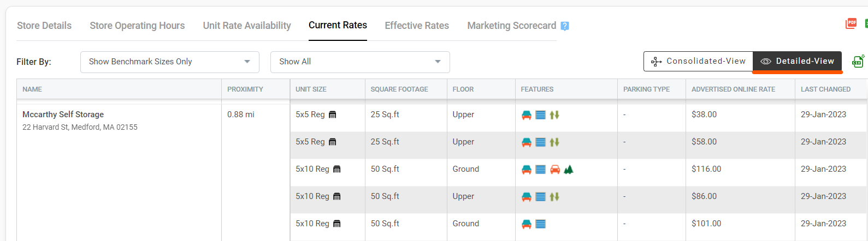Expand the Show All filter dropdown
Image resolution: width=868 pixels, height=241 pixels.
[360, 62]
